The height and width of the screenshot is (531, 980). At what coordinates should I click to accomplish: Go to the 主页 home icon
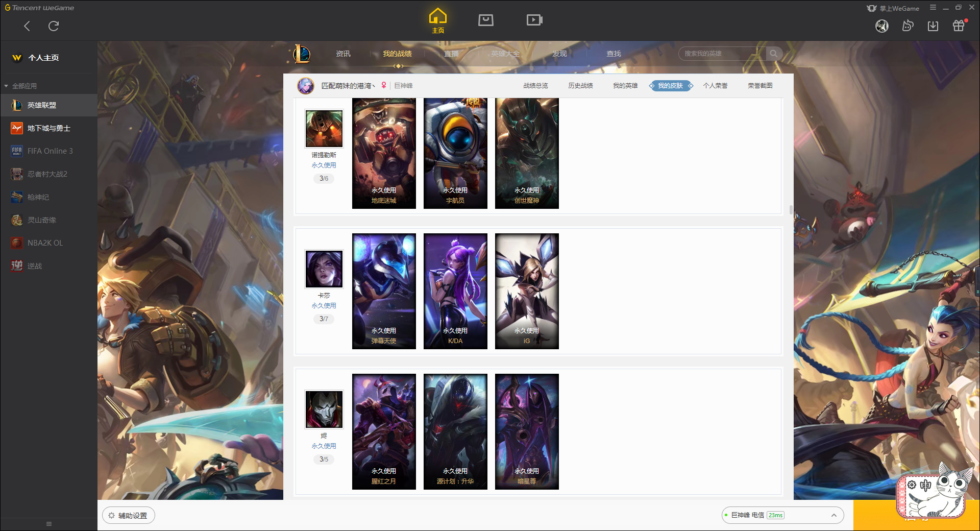point(438,20)
